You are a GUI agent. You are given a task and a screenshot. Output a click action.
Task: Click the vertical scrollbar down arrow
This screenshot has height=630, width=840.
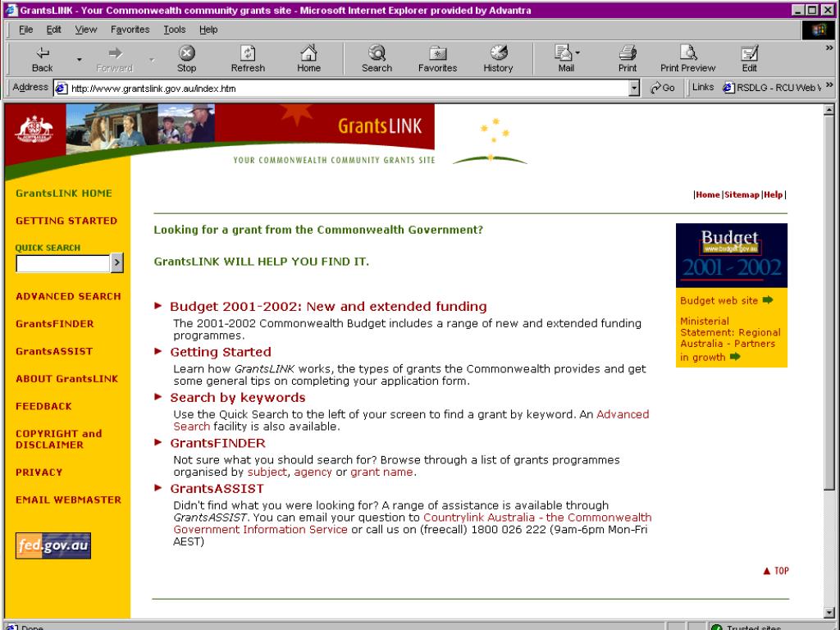(829, 612)
